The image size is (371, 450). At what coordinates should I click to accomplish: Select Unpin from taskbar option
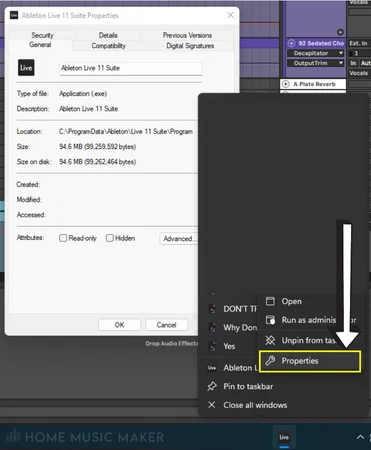308,340
